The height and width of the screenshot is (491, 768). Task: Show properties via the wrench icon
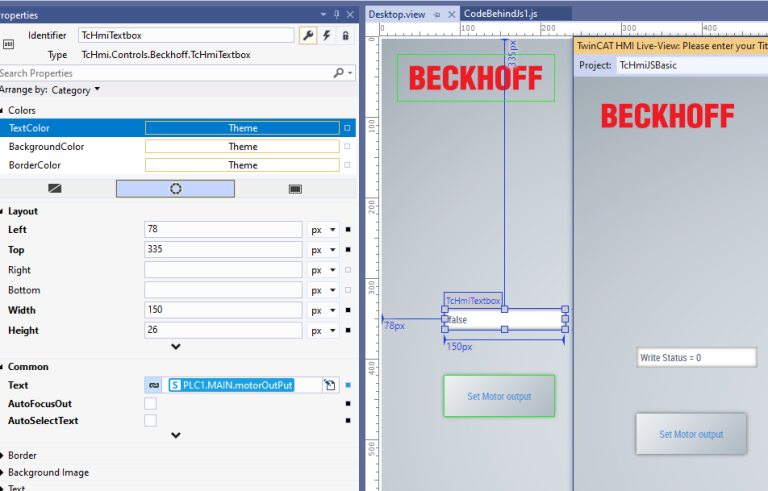point(308,35)
